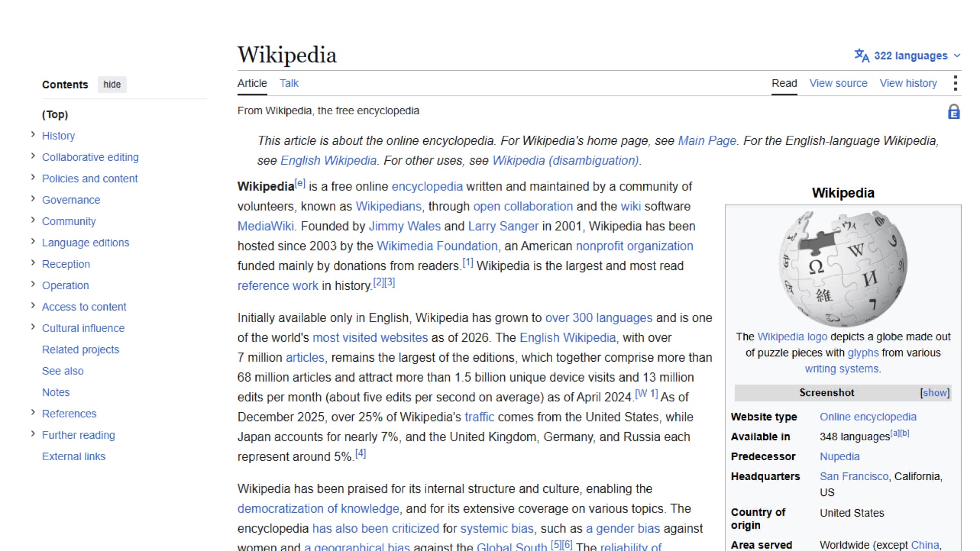Go to External links section
Image resolution: width=980 pixels, height=551 pixels.
click(73, 457)
